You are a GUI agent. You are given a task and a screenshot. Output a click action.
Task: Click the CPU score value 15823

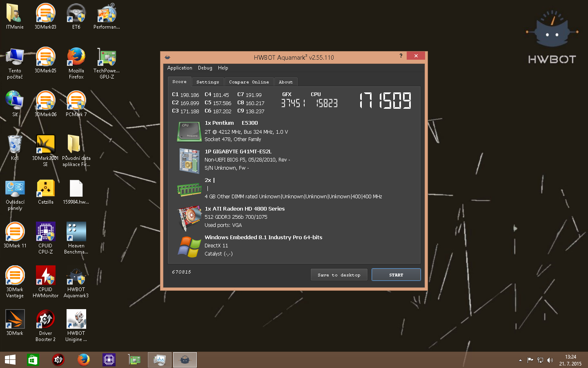(327, 103)
